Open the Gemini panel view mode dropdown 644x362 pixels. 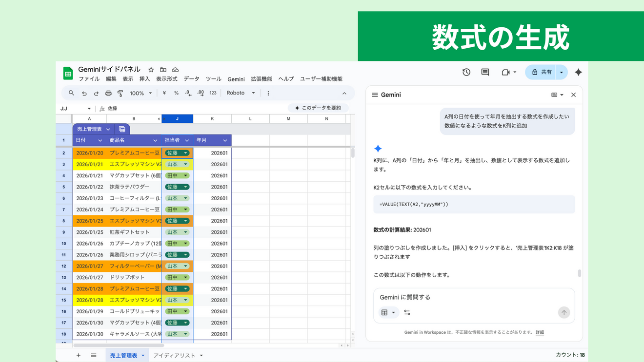pyautogui.click(x=557, y=95)
